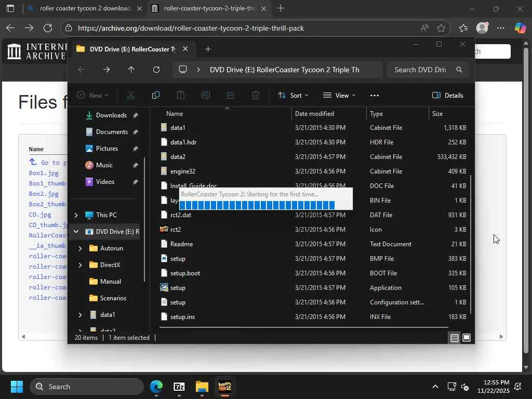Refresh the Edge browser page
Screen dimensions: 532x399
48,28
